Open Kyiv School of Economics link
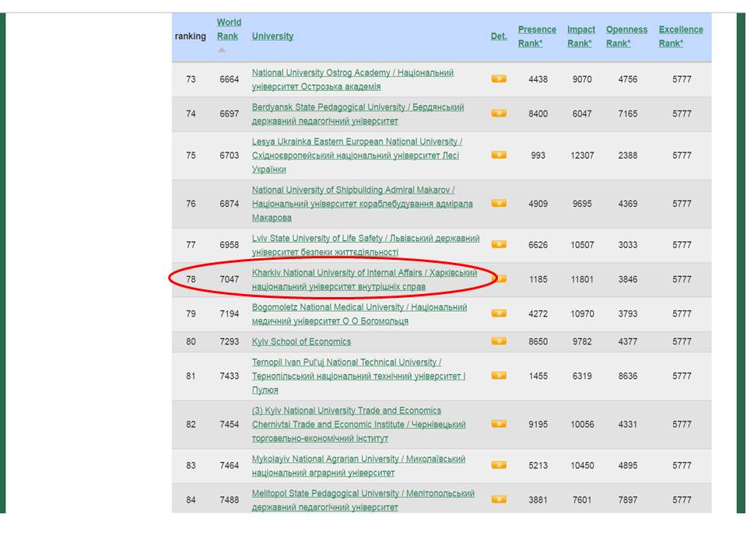The image size is (747, 560). 301,341
